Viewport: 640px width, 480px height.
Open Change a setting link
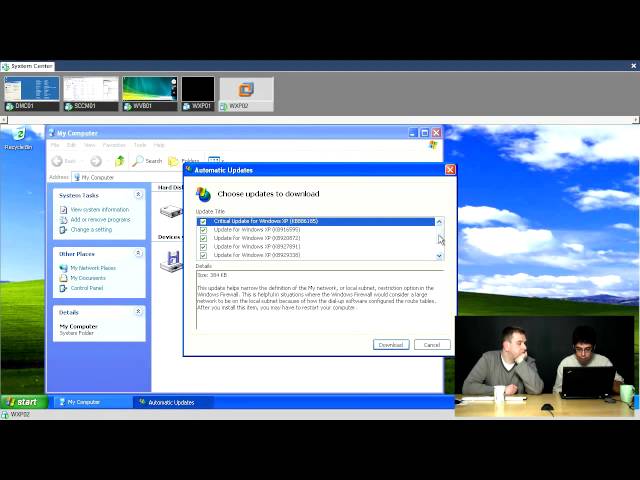[x=91, y=230]
